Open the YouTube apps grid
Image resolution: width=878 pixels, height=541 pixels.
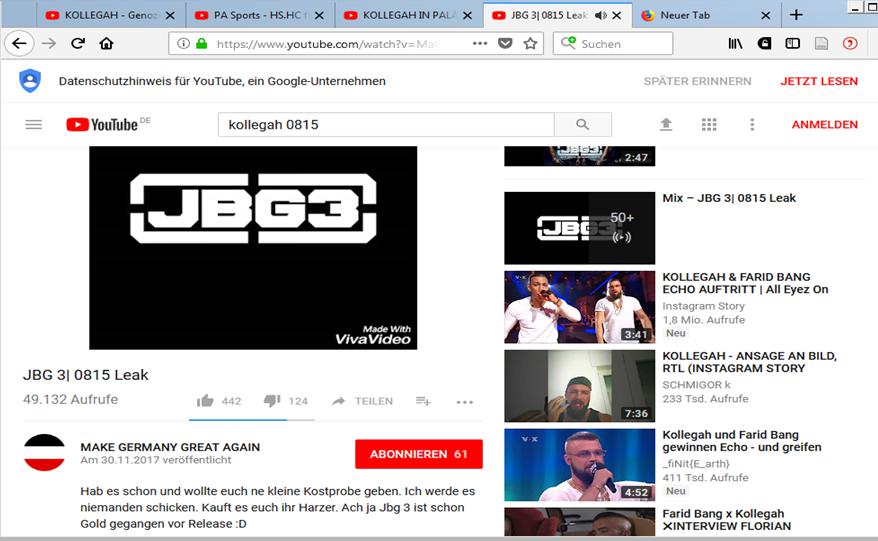coord(709,124)
